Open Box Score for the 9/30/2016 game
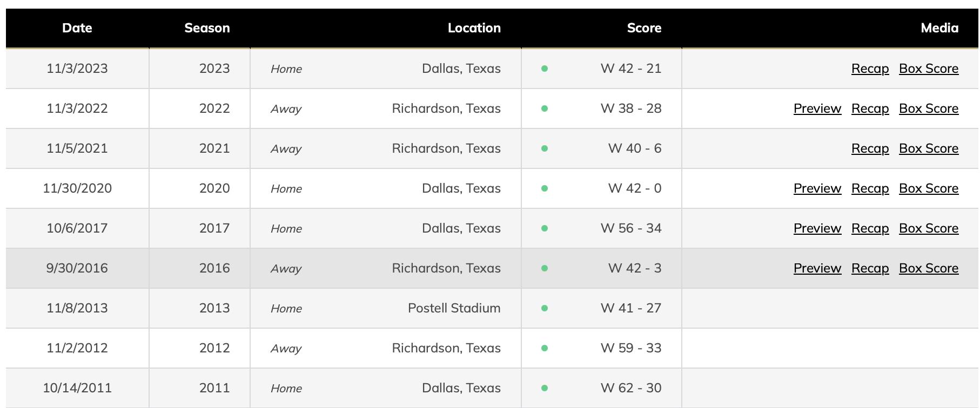980x408 pixels. pyautogui.click(x=928, y=268)
